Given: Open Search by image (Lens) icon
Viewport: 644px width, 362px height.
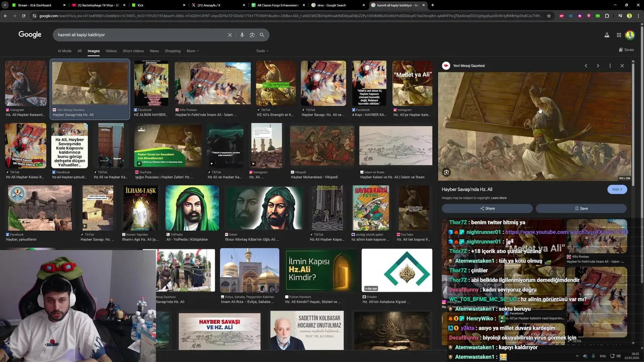Looking at the screenshot, I should click(x=252, y=35).
